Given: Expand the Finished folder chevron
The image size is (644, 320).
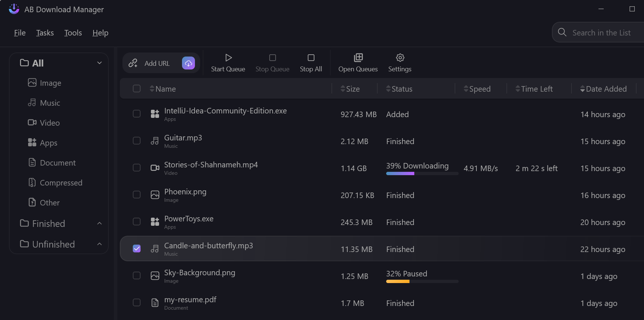Looking at the screenshot, I should click(x=99, y=224).
